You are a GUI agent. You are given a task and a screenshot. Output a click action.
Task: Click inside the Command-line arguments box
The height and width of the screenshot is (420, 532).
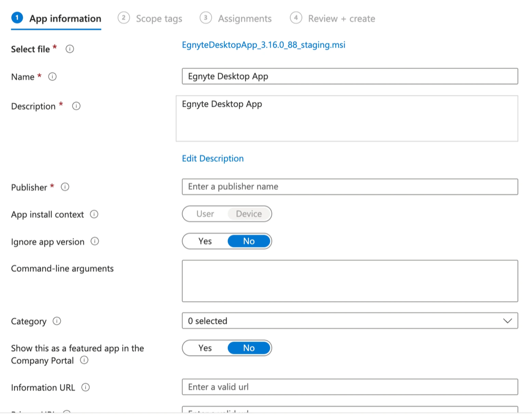[350, 281]
